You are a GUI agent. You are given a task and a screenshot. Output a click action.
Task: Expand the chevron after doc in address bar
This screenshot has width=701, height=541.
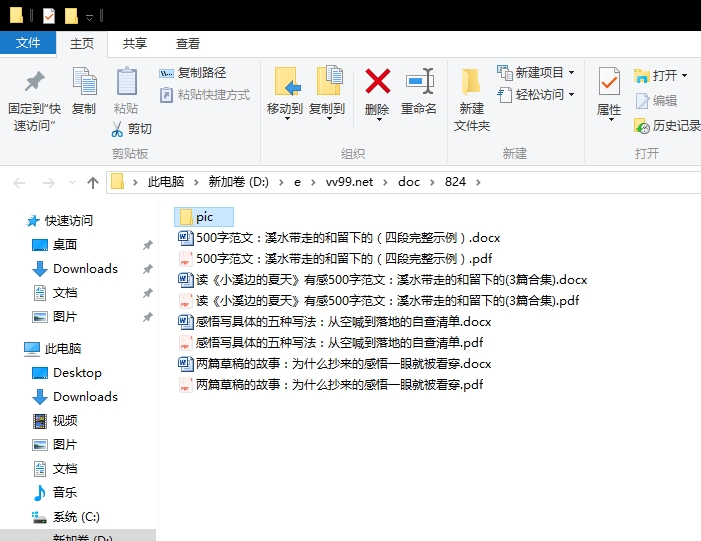432,182
